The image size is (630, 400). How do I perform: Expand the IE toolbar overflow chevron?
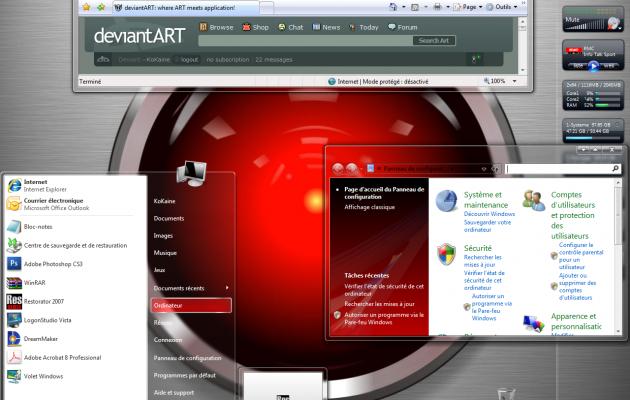point(524,3)
